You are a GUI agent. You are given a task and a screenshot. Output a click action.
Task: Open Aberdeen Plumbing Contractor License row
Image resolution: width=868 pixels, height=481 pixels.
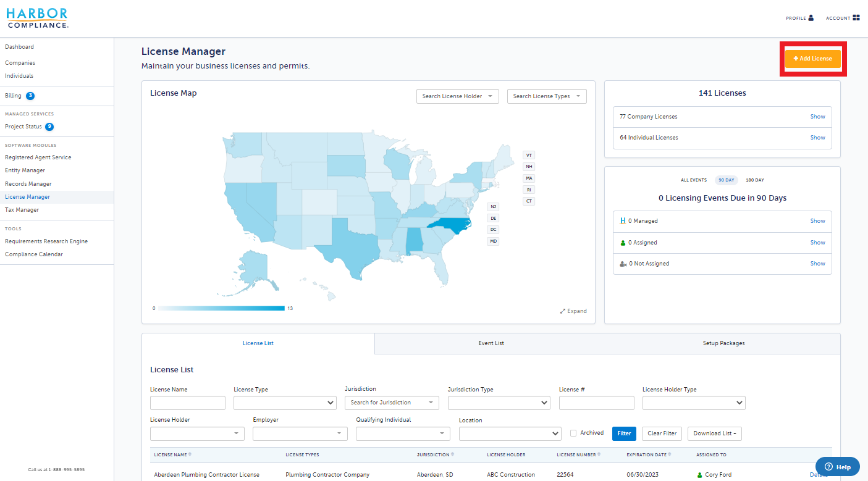(206, 475)
